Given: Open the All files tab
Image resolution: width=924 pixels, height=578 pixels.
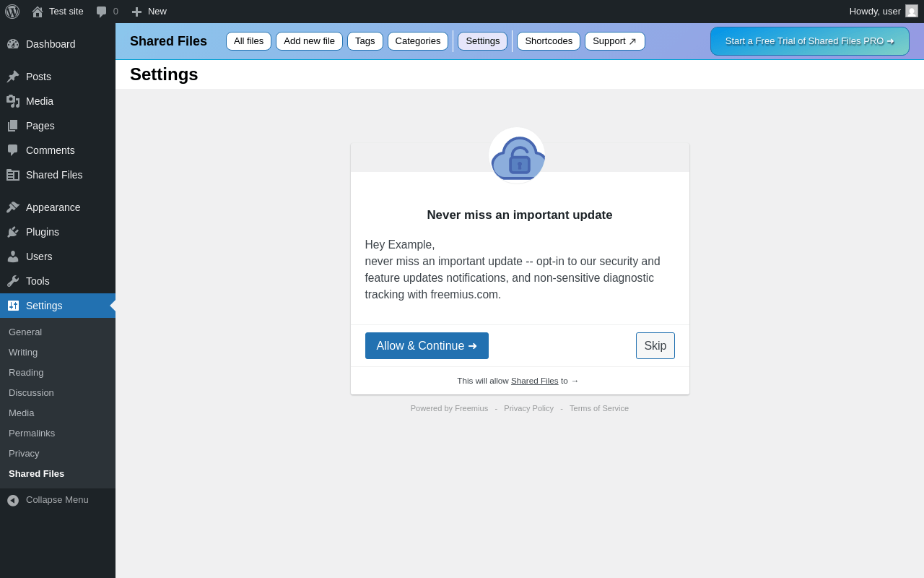Looking at the screenshot, I should tap(248, 41).
